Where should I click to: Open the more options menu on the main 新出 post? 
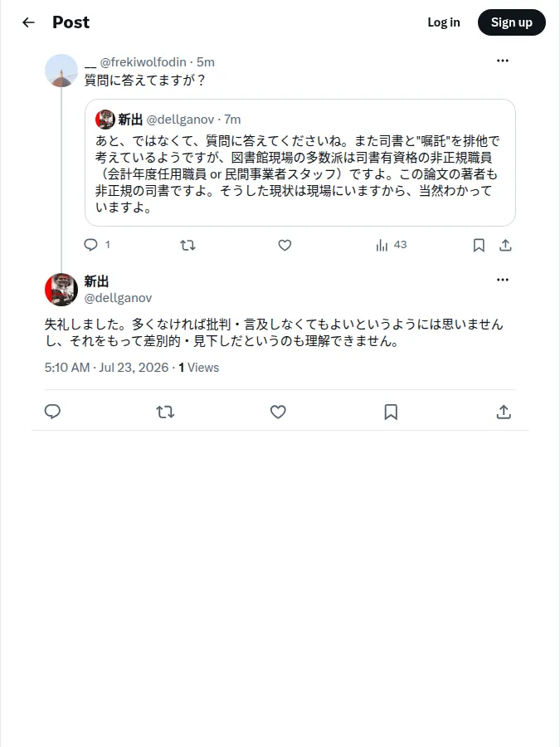coord(503,280)
